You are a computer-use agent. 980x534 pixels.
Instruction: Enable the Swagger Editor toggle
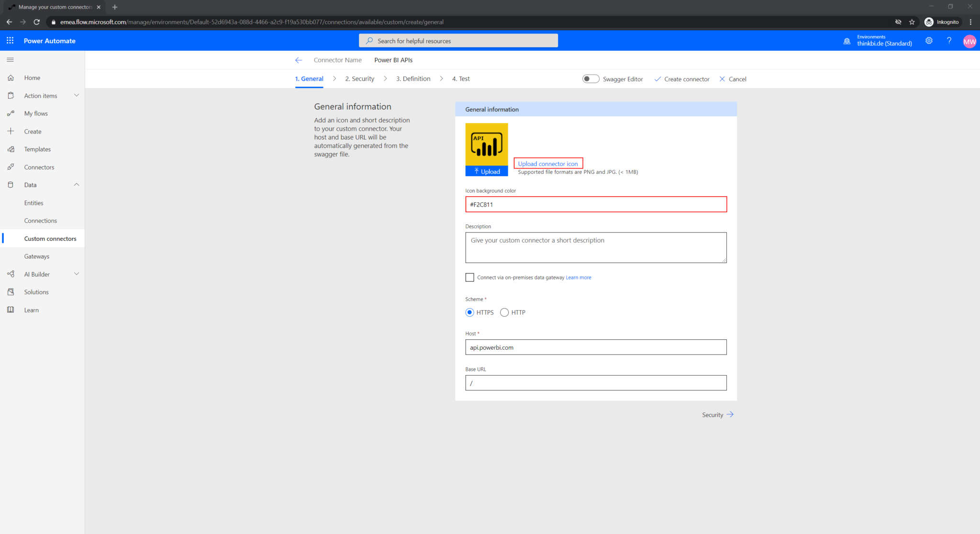tap(590, 78)
